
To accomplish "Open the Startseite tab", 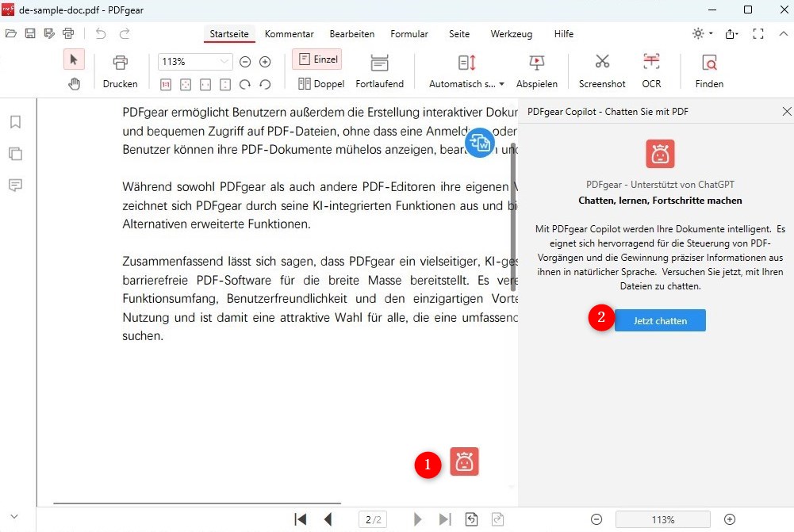I will 229,34.
